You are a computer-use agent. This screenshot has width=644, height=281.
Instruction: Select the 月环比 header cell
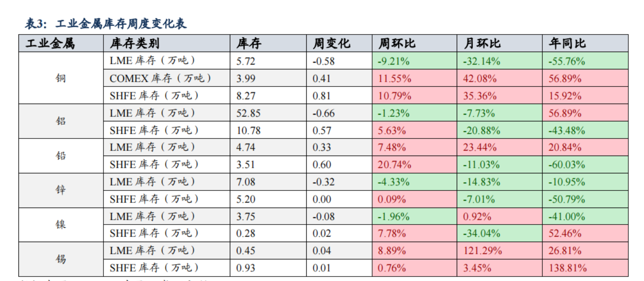tap(482, 43)
